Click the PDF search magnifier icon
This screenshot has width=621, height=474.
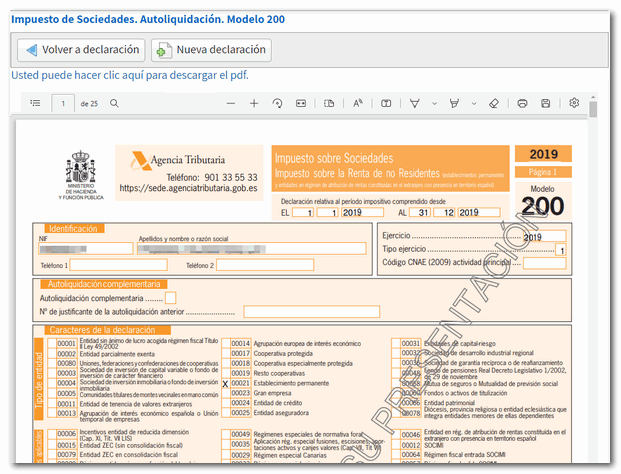(x=115, y=103)
